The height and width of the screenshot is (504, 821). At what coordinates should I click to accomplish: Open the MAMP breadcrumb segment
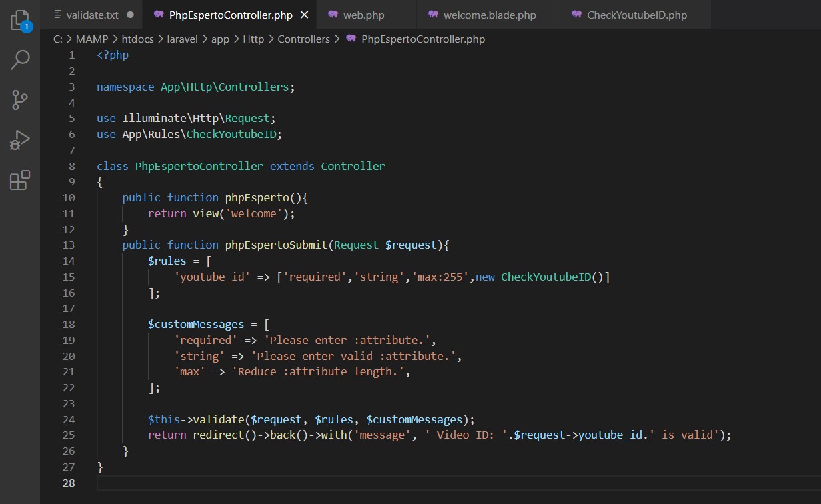click(92, 39)
